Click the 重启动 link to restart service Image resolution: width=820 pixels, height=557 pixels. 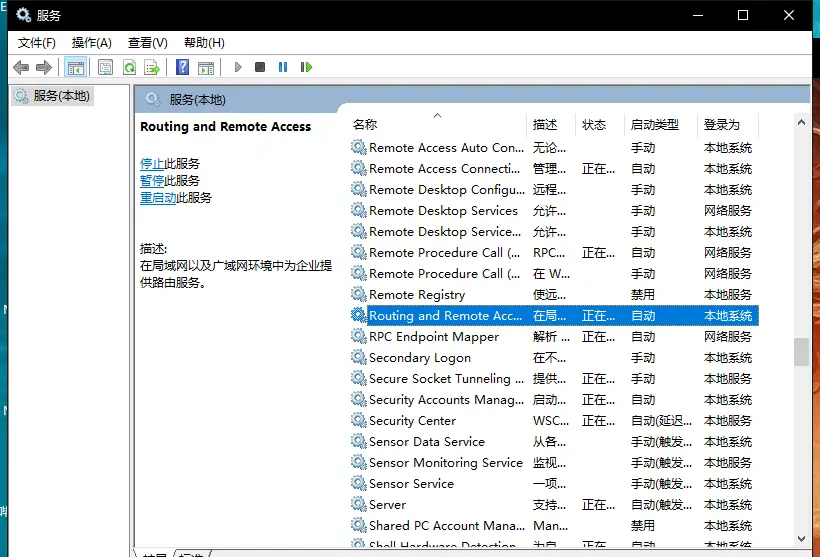[x=158, y=198]
